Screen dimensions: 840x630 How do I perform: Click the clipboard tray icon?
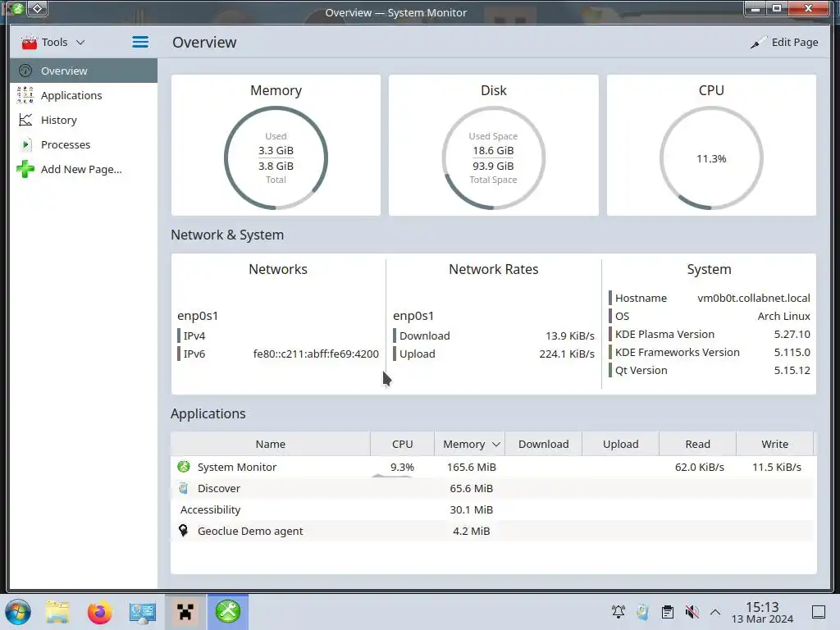tap(668, 612)
